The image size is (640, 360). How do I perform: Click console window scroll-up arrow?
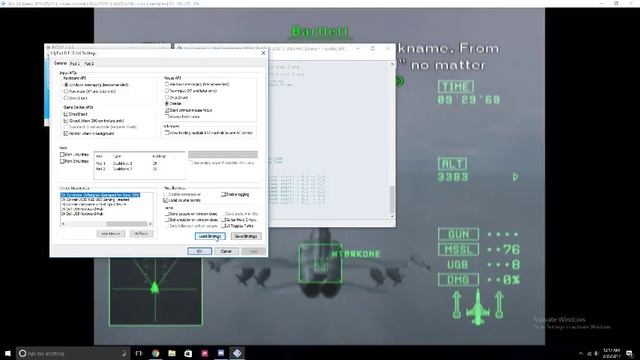(392, 64)
